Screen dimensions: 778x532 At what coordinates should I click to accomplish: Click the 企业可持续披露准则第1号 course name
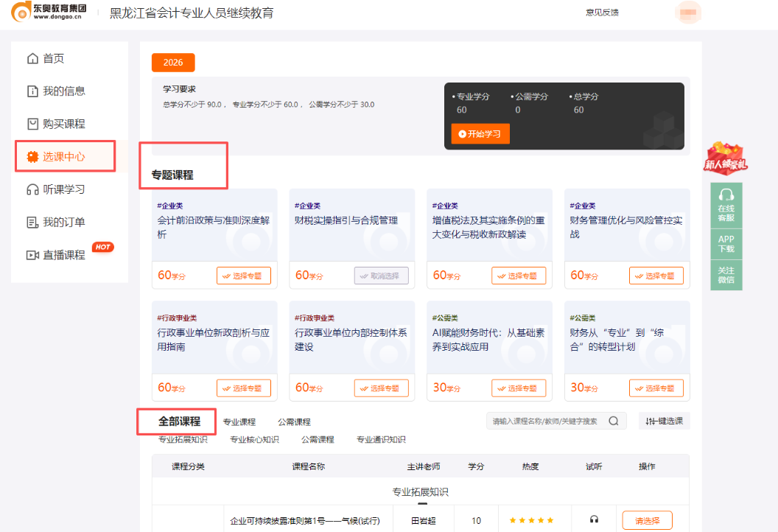[305, 521]
